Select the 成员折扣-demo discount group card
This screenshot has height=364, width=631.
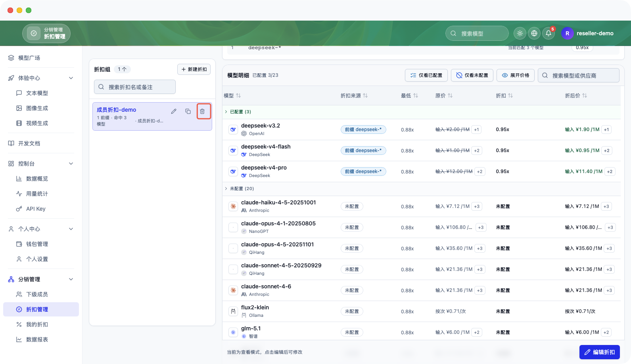[152, 116]
